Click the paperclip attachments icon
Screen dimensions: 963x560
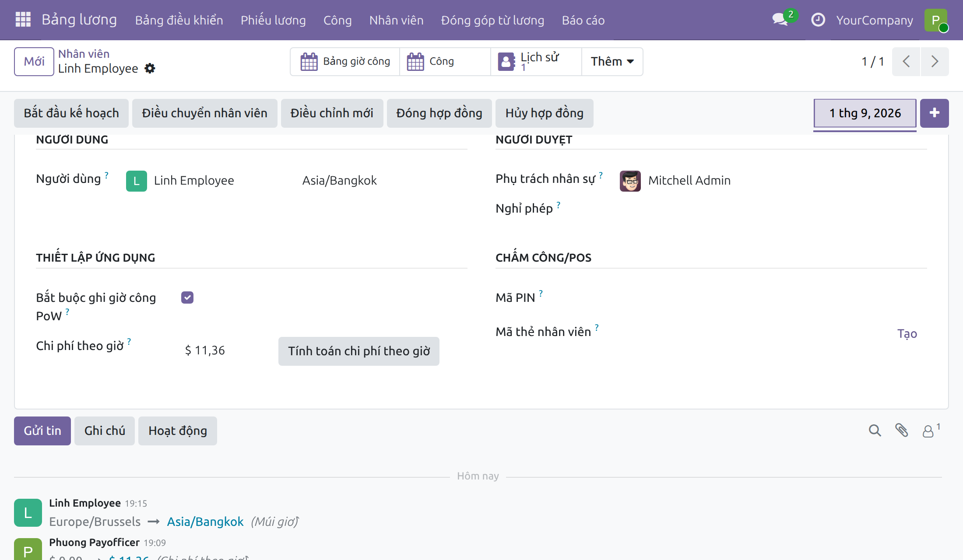[901, 430]
